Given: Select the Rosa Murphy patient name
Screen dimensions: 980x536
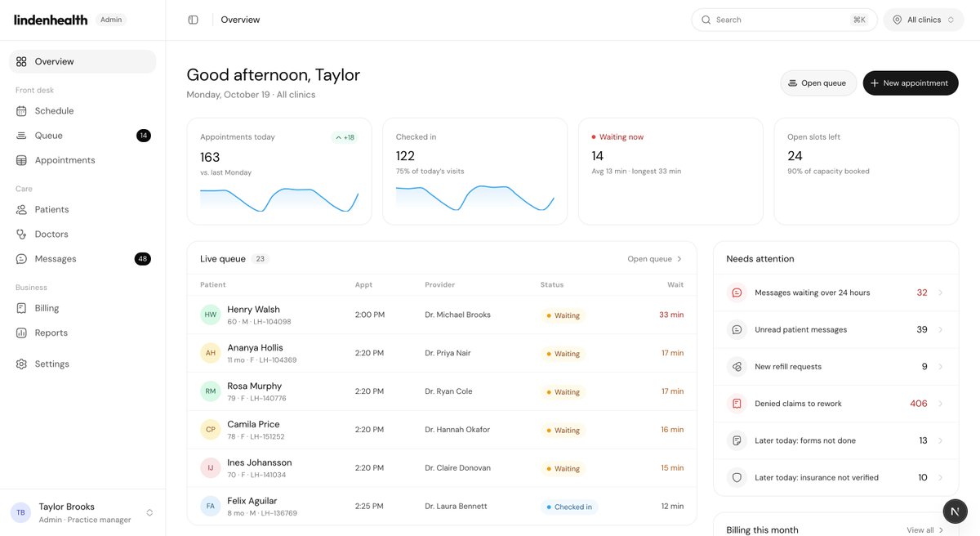Looking at the screenshot, I should point(255,386).
